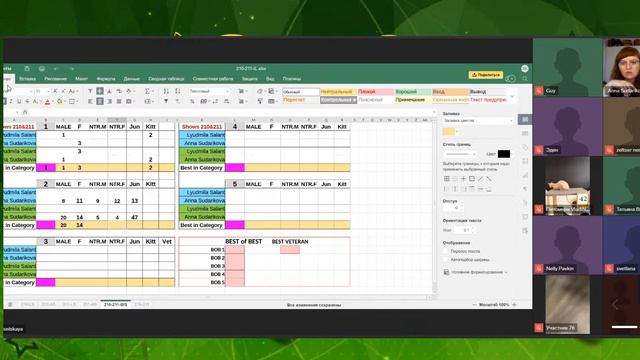Open the cell borders toolbar dropdown
Viewport: 640px width, 360px height.
[73, 101]
